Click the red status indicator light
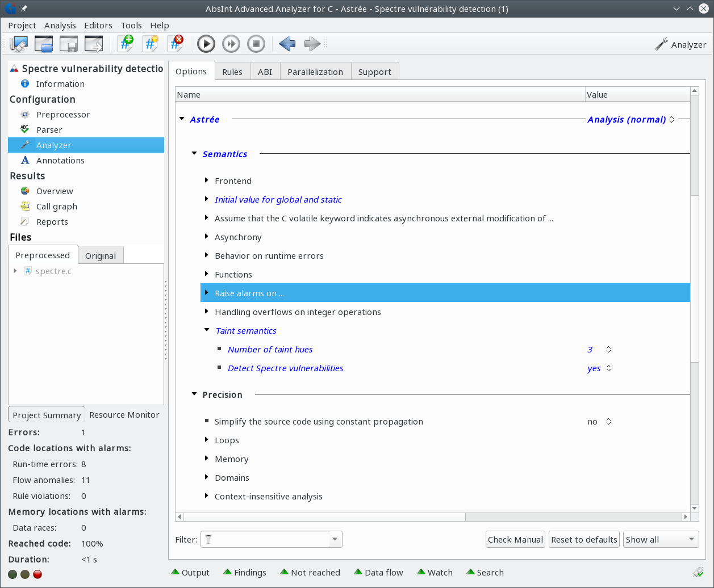Screen dimensions: 714x588 tap(37, 574)
